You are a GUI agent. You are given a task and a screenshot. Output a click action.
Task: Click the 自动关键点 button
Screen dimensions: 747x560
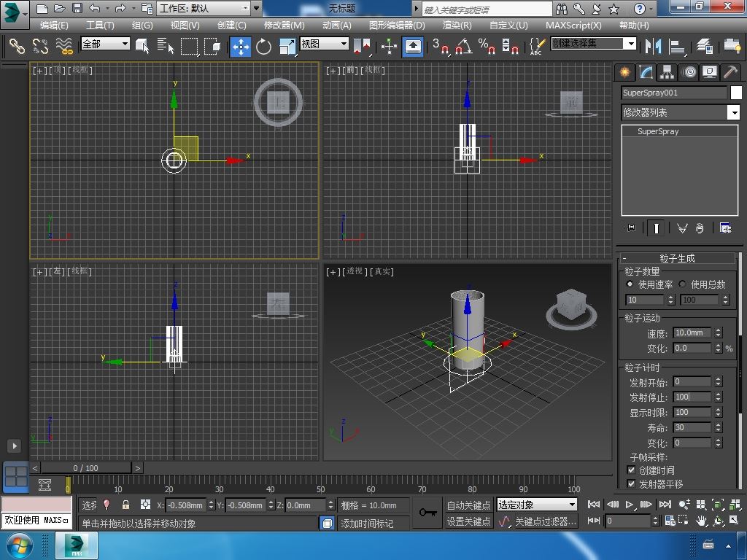[468, 505]
